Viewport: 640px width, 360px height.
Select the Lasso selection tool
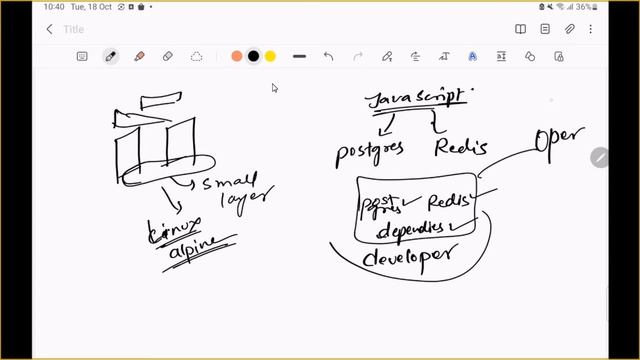pyautogui.click(x=197, y=56)
